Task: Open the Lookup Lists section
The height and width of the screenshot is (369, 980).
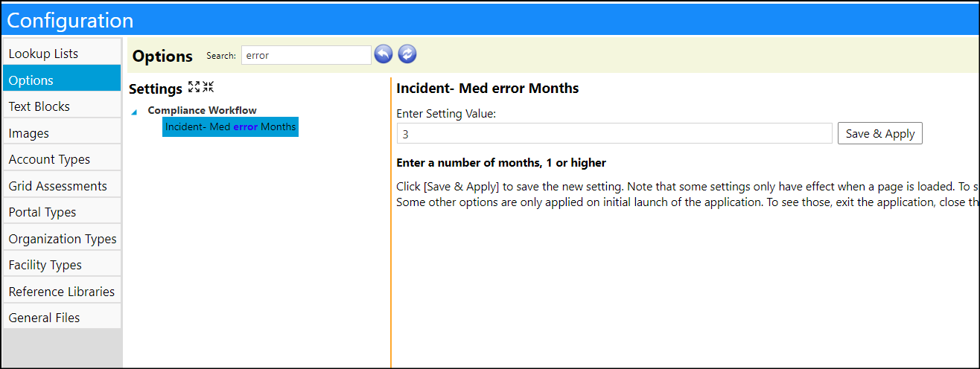Action: (x=62, y=54)
